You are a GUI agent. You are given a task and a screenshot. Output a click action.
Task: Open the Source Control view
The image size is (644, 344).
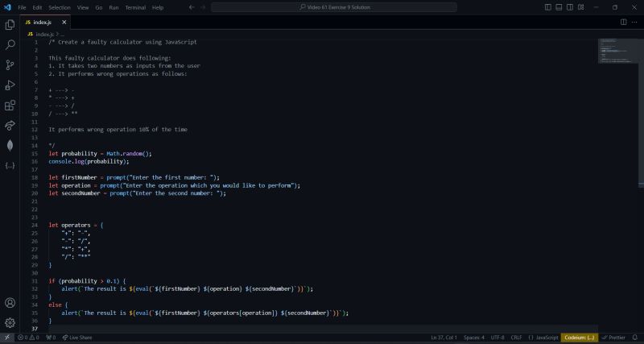point(10,65)
